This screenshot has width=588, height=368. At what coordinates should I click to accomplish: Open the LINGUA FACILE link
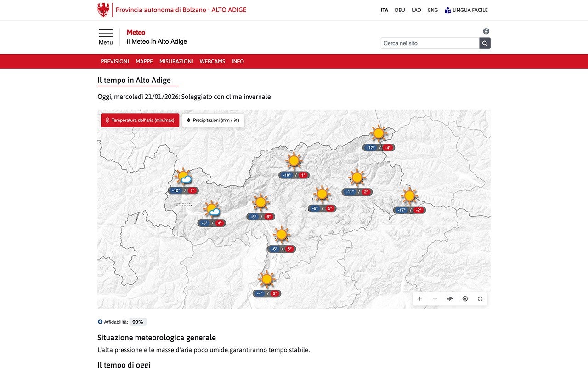coord(466,10)
